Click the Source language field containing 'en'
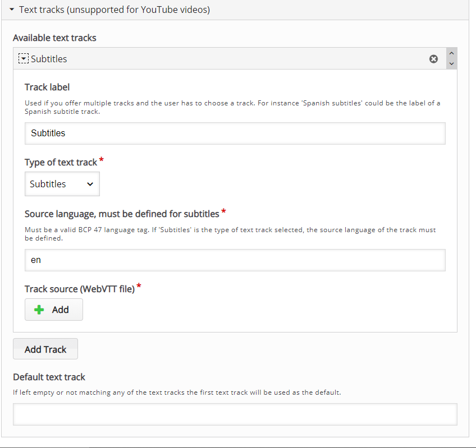This screenshot has height=448, width=476. 235,260
